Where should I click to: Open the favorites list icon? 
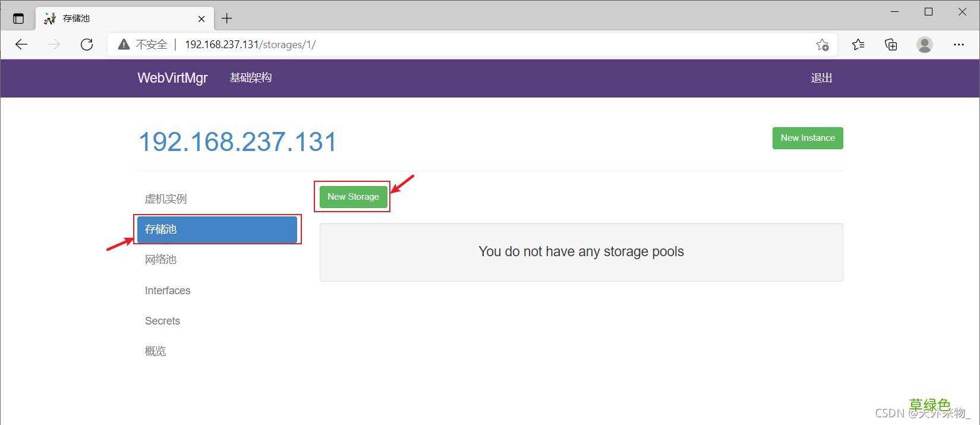[858, 45]
